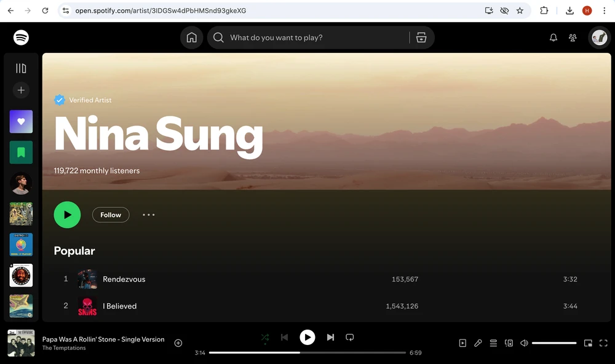Seek in the playback progress bar
615x364 pixels.
307,353
